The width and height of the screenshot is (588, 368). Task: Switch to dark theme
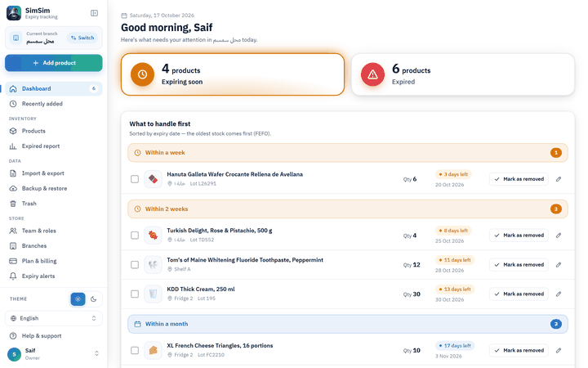tap(93, 299)
